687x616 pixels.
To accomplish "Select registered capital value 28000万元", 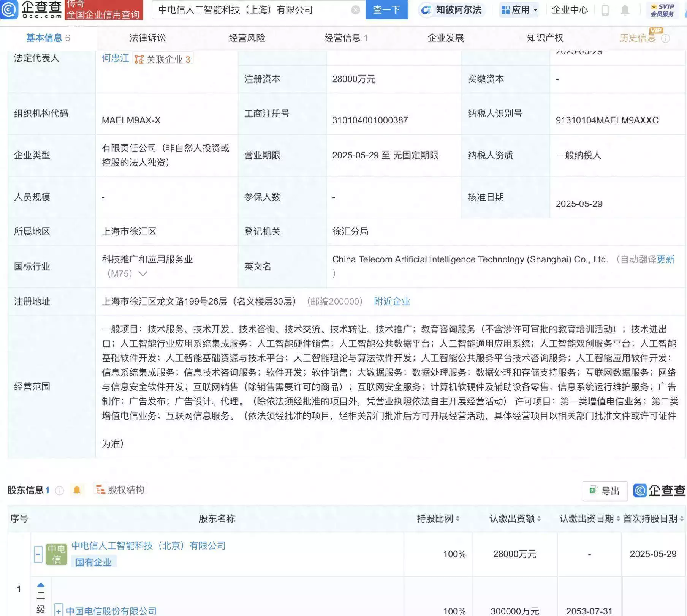I will [354, 79].
